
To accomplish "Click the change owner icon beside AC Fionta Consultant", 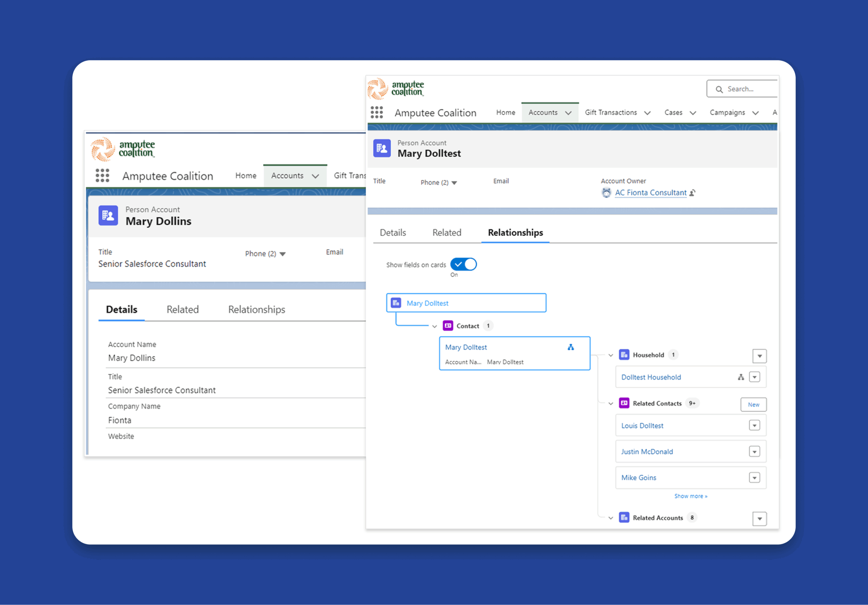I will [x=692, y=193].
